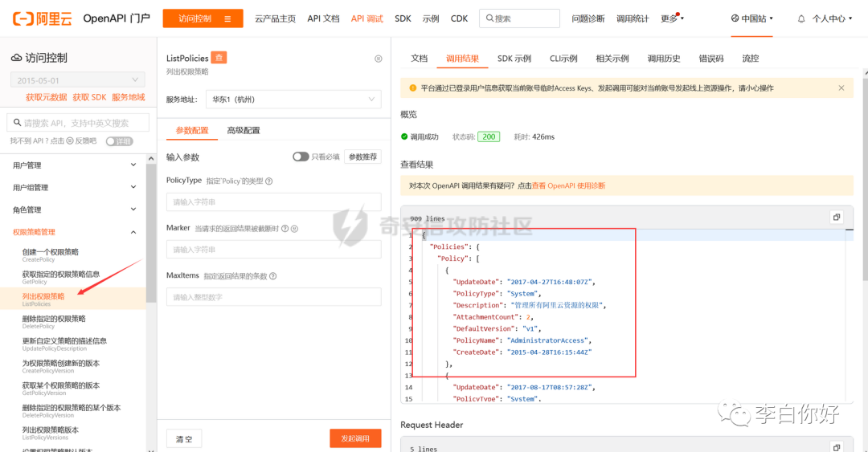Image resolution: width=868 pixels, height=452 pixels.
Task: Click the 查看 OpenAPI 使用诊断 link
Action: pyautogui.click(x=568, y=186)
